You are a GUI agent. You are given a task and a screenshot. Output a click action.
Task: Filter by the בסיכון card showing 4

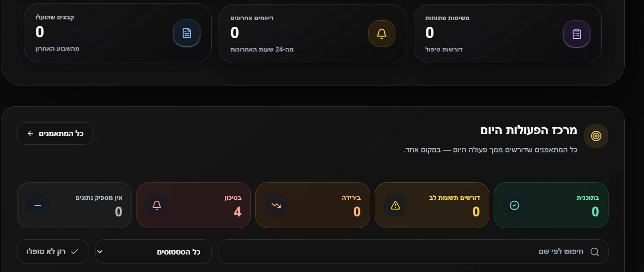(193, 205)
